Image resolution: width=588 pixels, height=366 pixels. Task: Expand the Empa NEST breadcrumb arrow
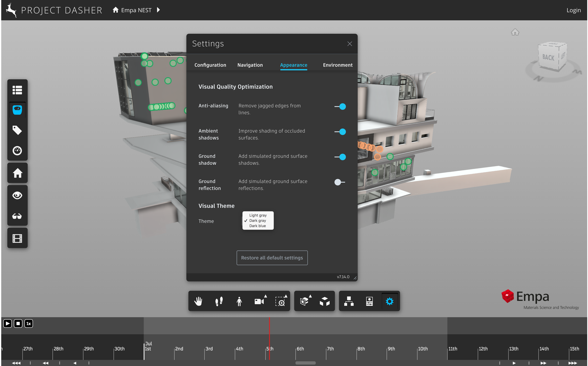[x=158, y=10]
